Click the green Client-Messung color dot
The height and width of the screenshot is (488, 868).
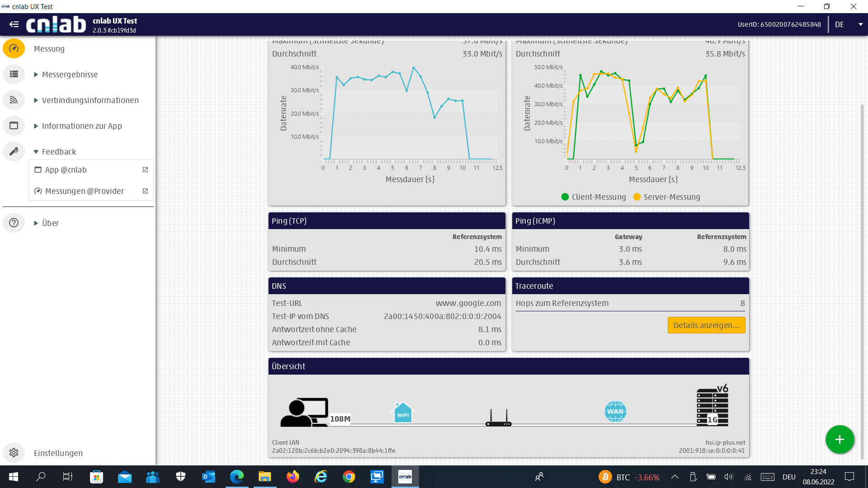coord(565,197)
